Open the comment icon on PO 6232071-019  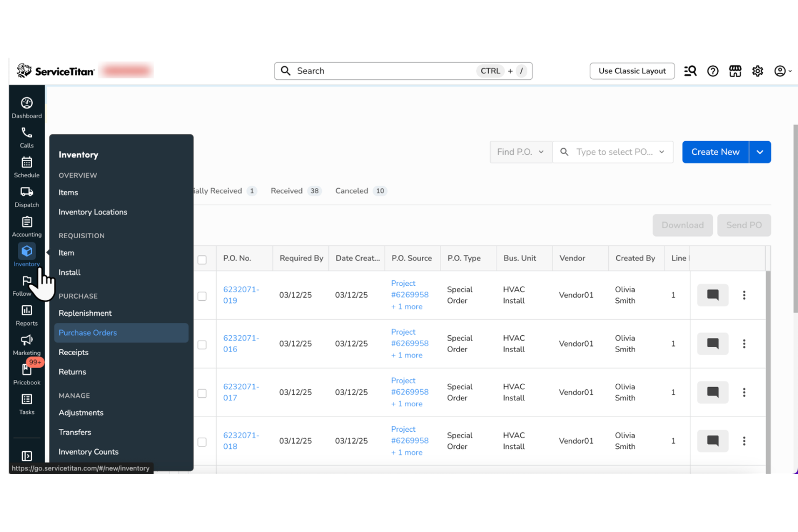coord(713,295)
